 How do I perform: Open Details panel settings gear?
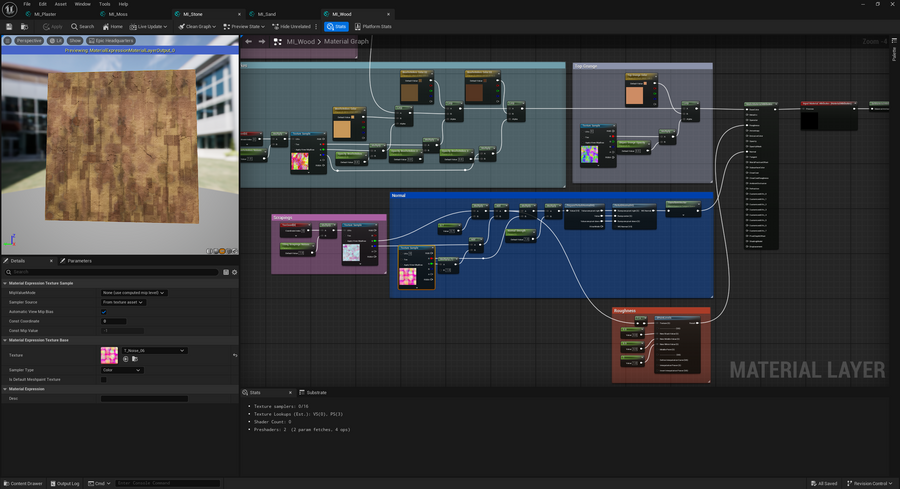(x=235, y=272)
